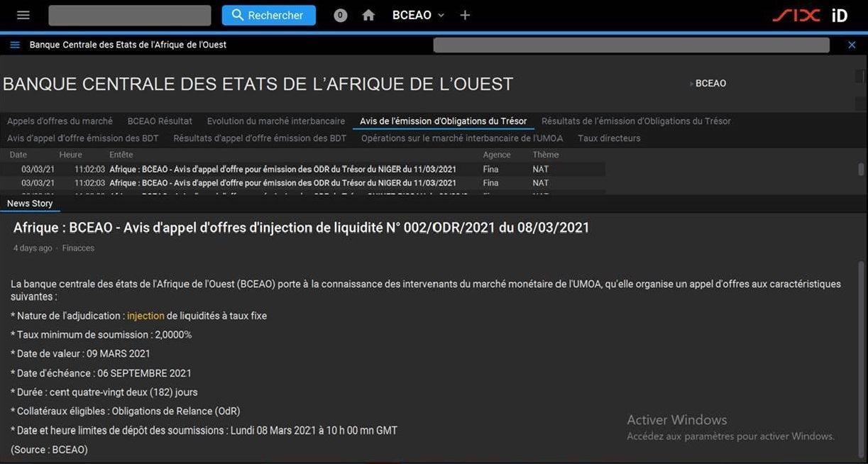The width and height of the screenshot is (868, 464).
Task: Switch to Appels d'offres du marché tab
Action: (x=60, y=121)
